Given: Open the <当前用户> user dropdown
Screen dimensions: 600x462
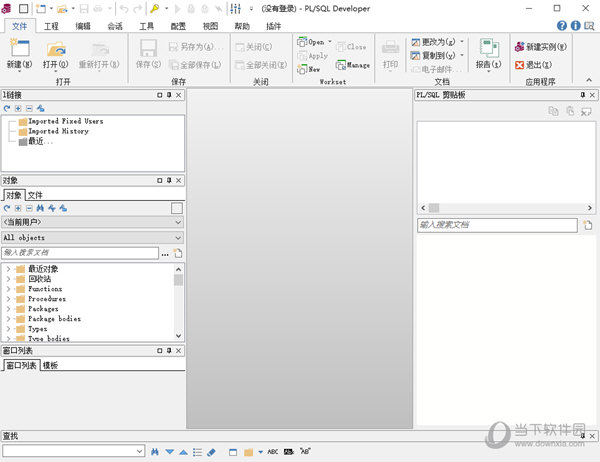Looking at the screenshot, I should click(x=92, y=222).
